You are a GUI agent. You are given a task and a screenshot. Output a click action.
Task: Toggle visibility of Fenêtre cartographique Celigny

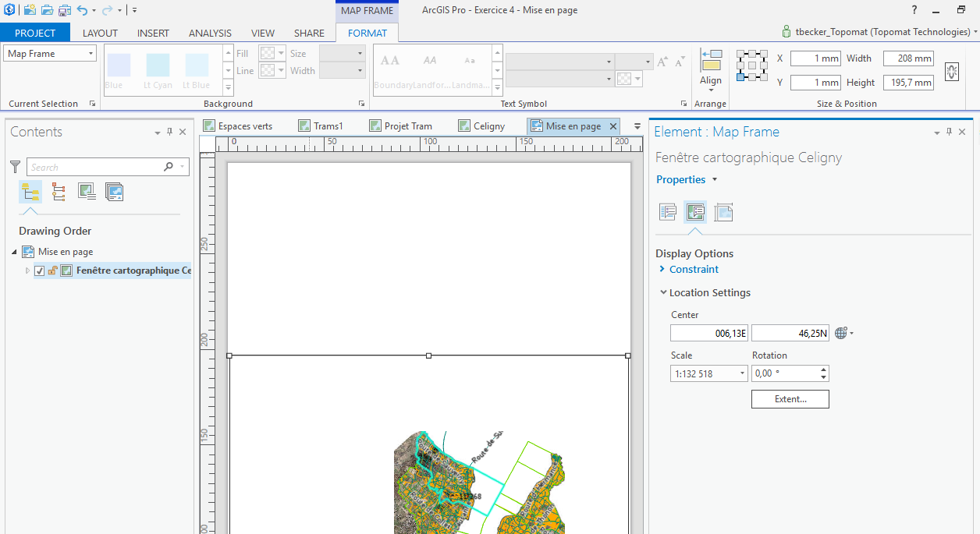point(40,271)
